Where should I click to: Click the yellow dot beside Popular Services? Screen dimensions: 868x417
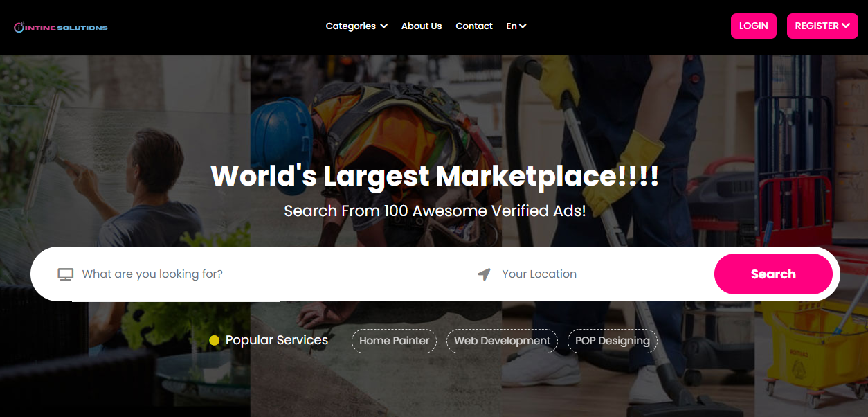[214, 340]
